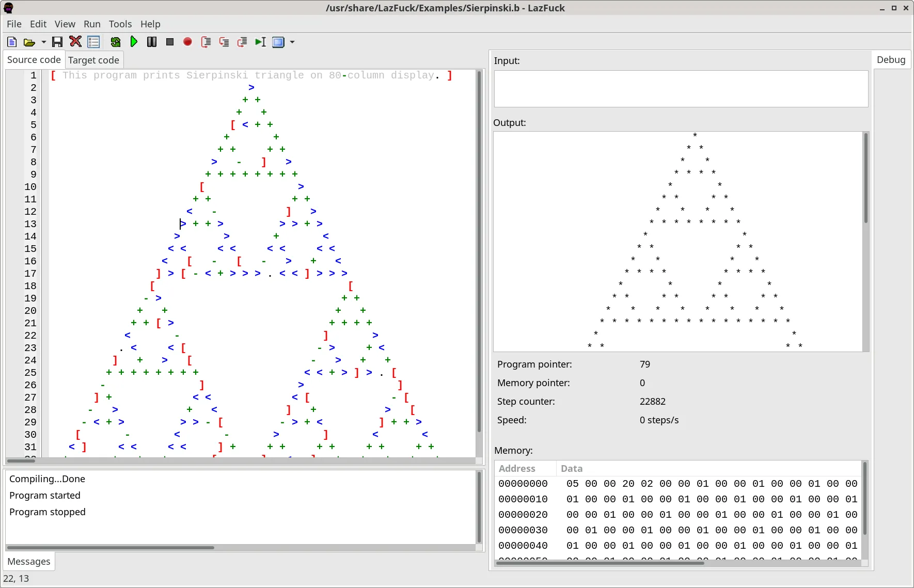
Task: Click the green Compile refresh icon
Action: [x=116, y=42]
